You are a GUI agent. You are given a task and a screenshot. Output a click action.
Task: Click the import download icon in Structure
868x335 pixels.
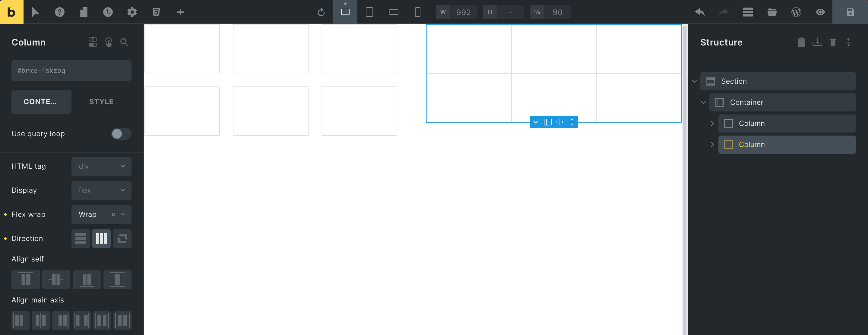[817, 42]
